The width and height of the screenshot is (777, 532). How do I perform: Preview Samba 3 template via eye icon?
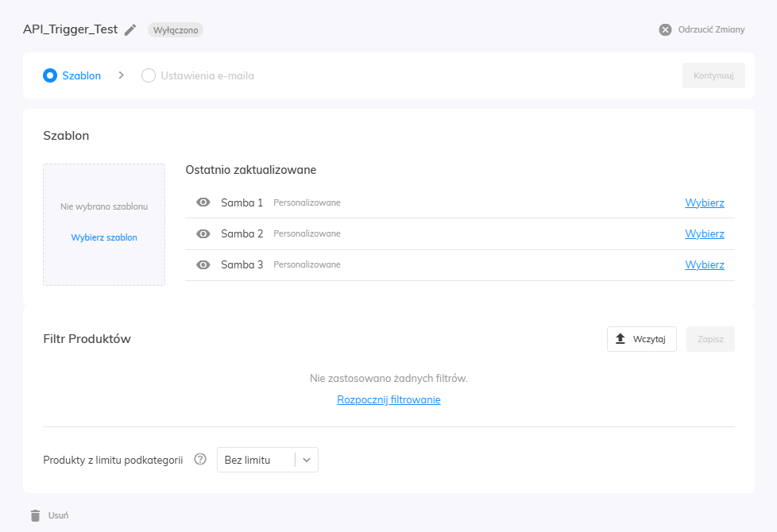[203, 264]
